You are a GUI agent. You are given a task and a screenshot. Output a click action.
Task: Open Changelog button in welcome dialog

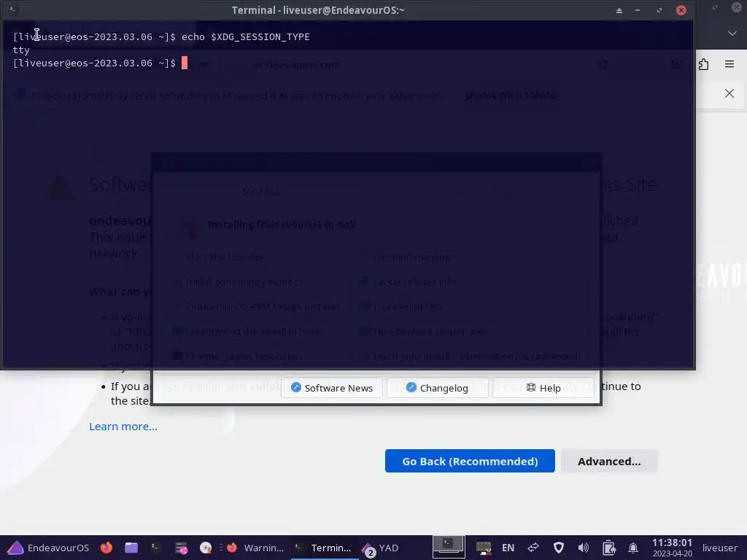click(x=437, y=388)
